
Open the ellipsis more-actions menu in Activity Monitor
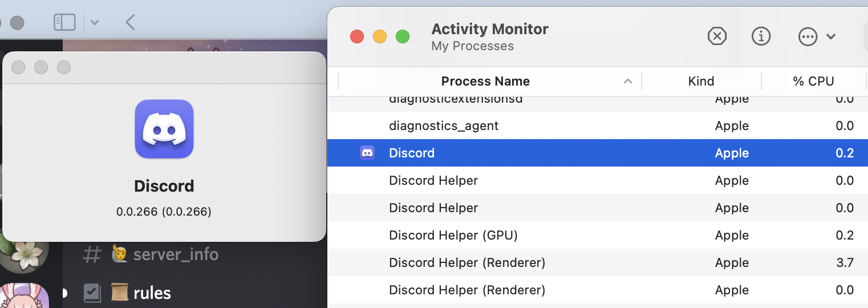808,37
